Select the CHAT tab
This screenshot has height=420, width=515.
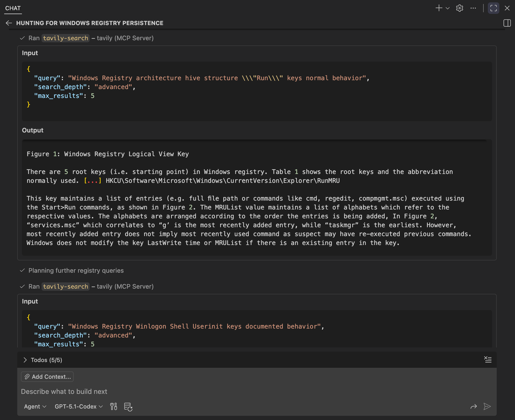(x=13, y=8)
